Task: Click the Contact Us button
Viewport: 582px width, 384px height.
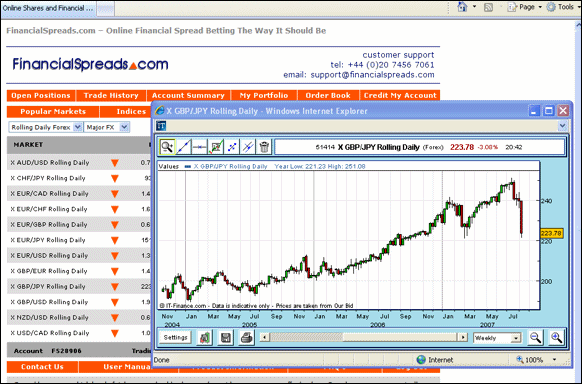Action: (42, 367)
